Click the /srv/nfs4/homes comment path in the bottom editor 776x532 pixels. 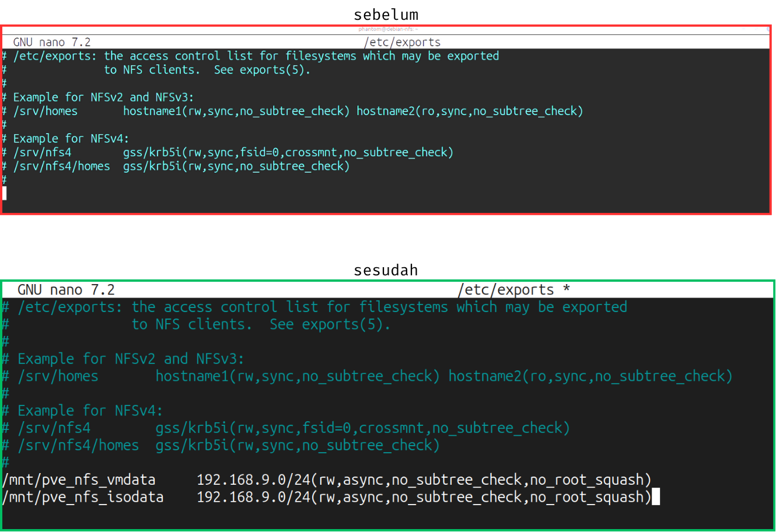(79, 446)
